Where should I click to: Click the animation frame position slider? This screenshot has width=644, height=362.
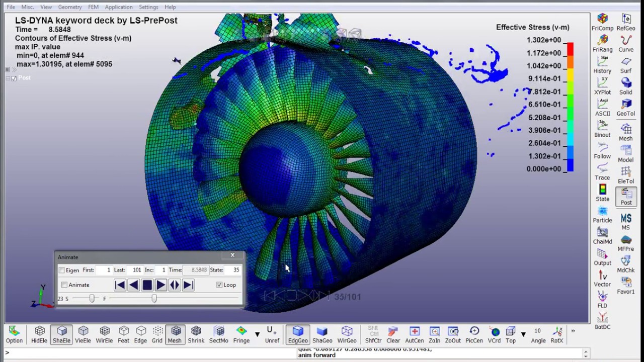coord(154,299)
